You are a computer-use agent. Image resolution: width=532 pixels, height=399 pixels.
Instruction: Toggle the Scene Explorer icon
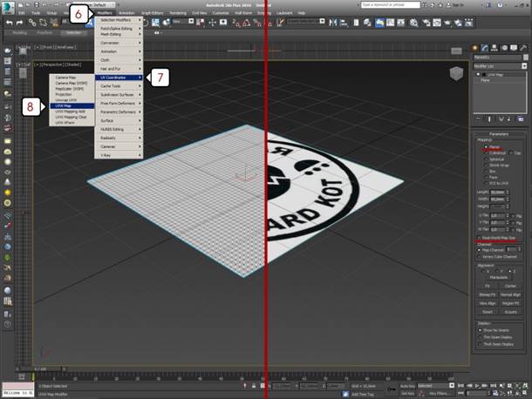point(356,23)
